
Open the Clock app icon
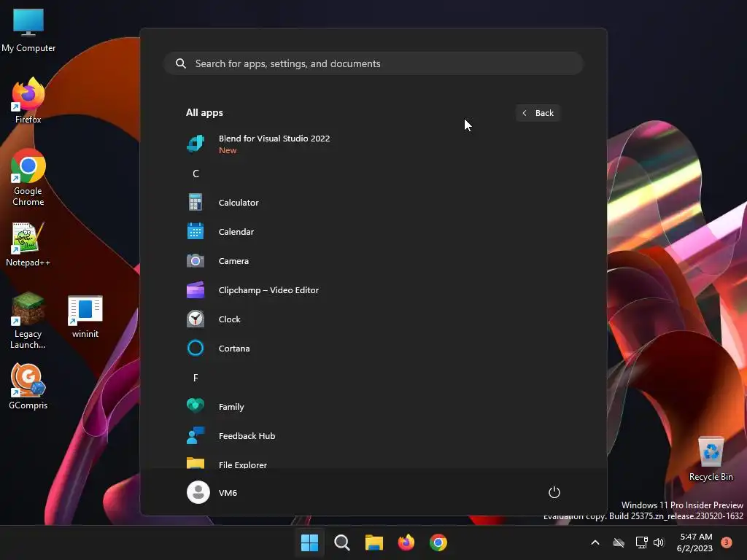[196, 319]
